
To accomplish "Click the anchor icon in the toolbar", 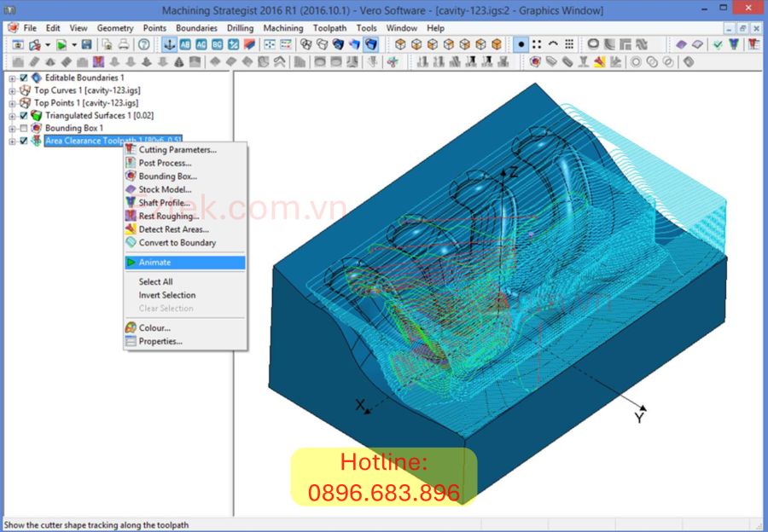I will (170, 44).
